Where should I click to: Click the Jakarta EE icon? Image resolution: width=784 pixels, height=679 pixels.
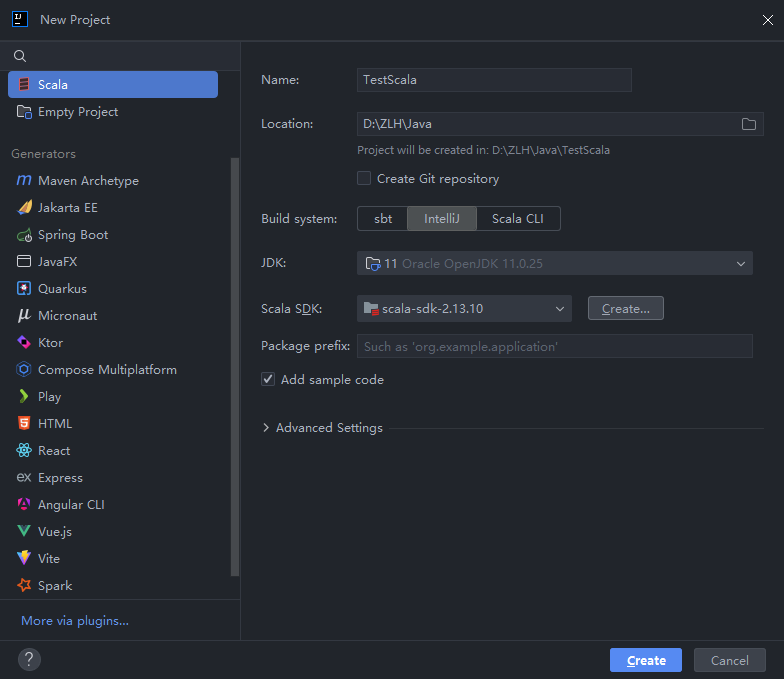point(24,207)
